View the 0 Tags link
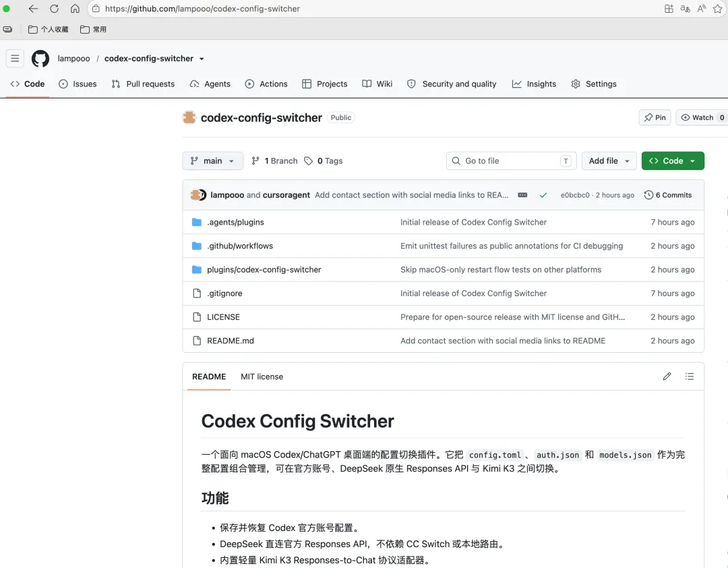728x568 pixels. pyautogui.click(x=323, y=161)
